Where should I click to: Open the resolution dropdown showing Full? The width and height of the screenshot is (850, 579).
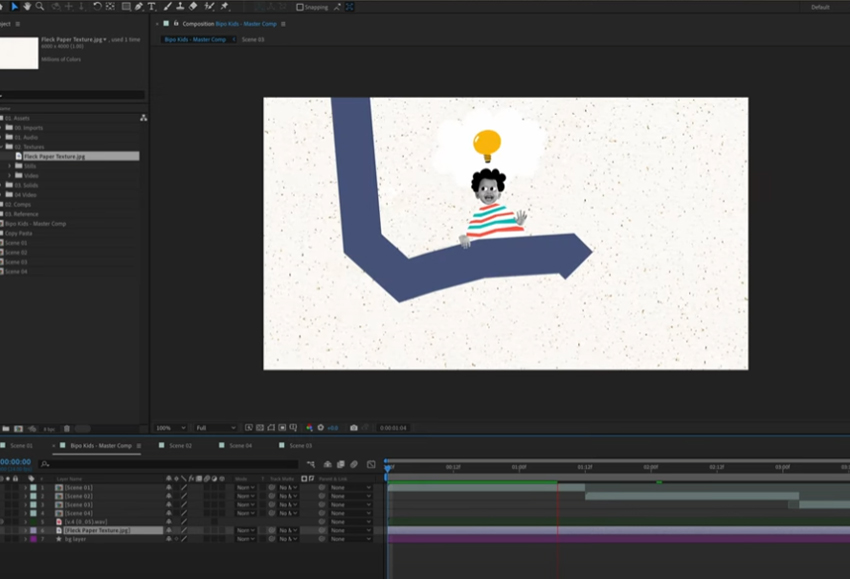tap(215, 428)
